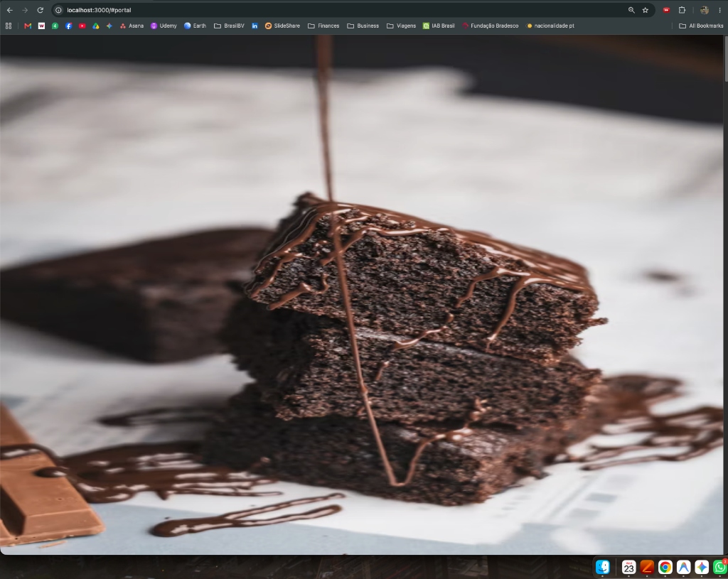Open the zoom magnifier in address bar
Screen dimensions: 728x579
pos(631,10)
